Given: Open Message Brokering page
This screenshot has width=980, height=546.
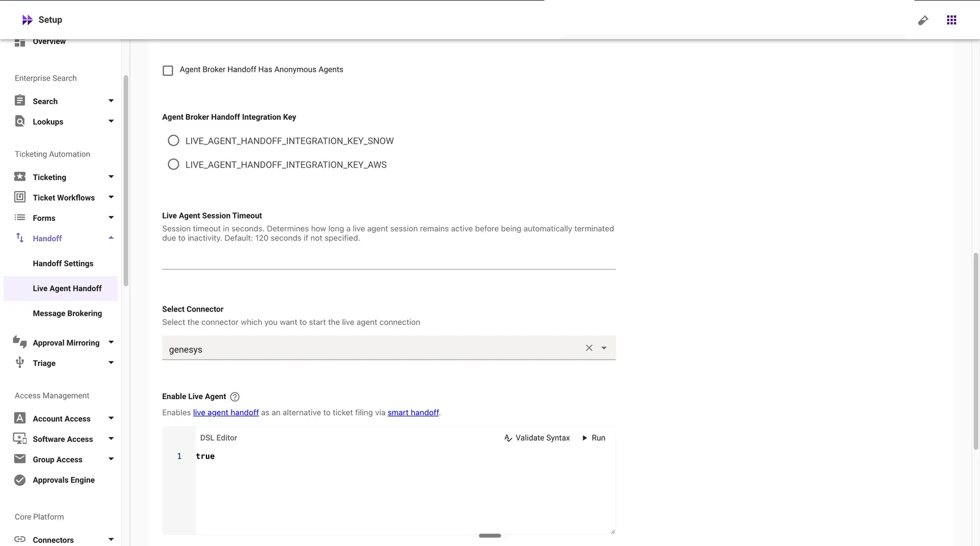Looking at the screenshot, I should pyautogui.click(x=67, y=313).
